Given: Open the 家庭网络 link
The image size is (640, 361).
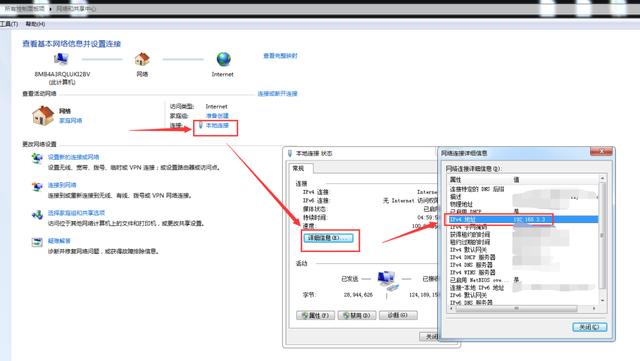Looking at the screenshot, I should coord(71,120).
